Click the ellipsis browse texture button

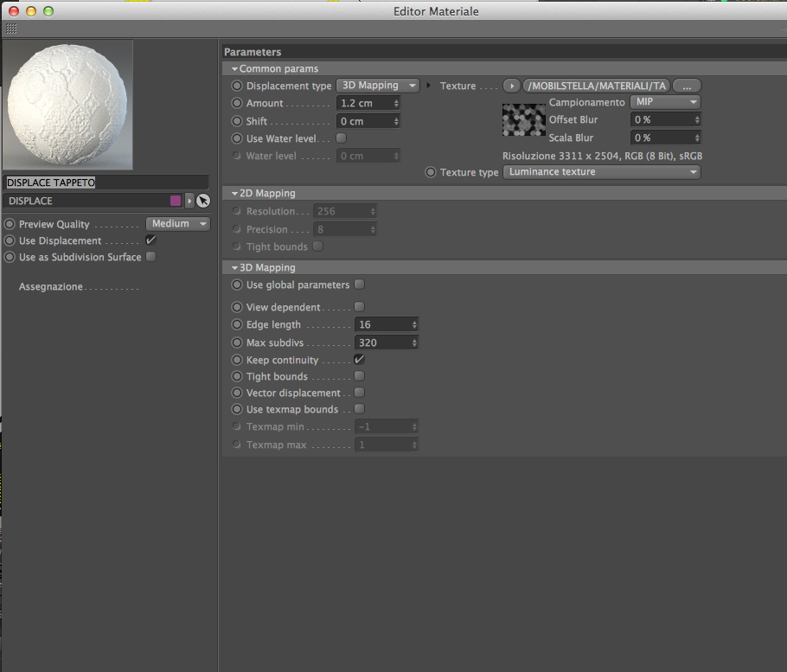click(x=687, y=86)
